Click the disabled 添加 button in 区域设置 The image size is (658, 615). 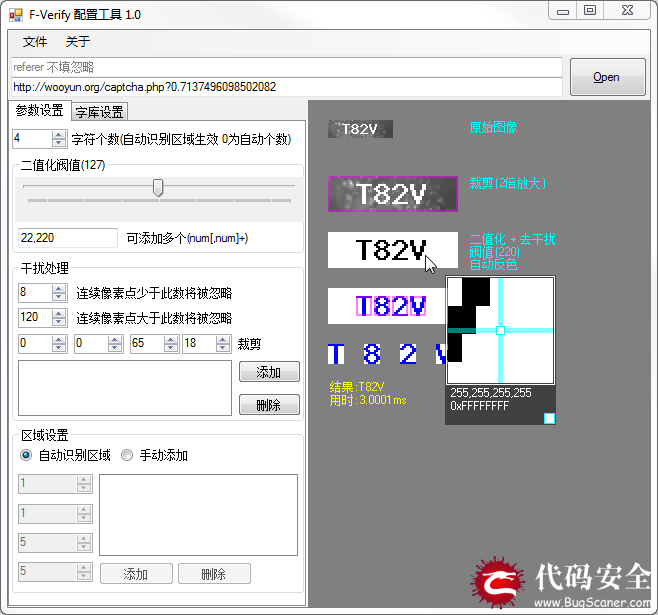click(136, 573)
